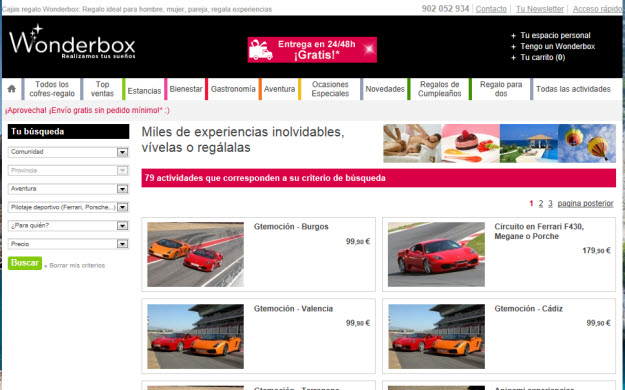Click the Tu búsqueda panel header
This screenshot has height=390, width=625.
68,132
